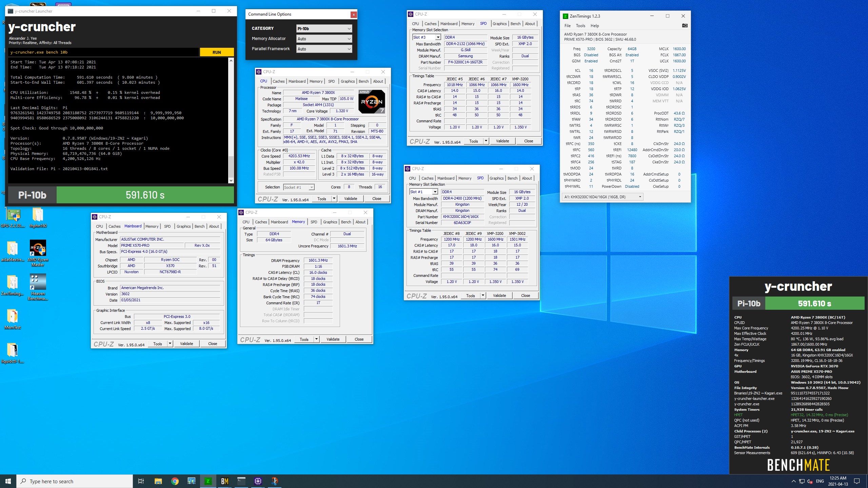Open Tools dropdown arrow in CPU tab window
Image resolution: width=868 pixels, height=488 pixels.
click(334, 199)
